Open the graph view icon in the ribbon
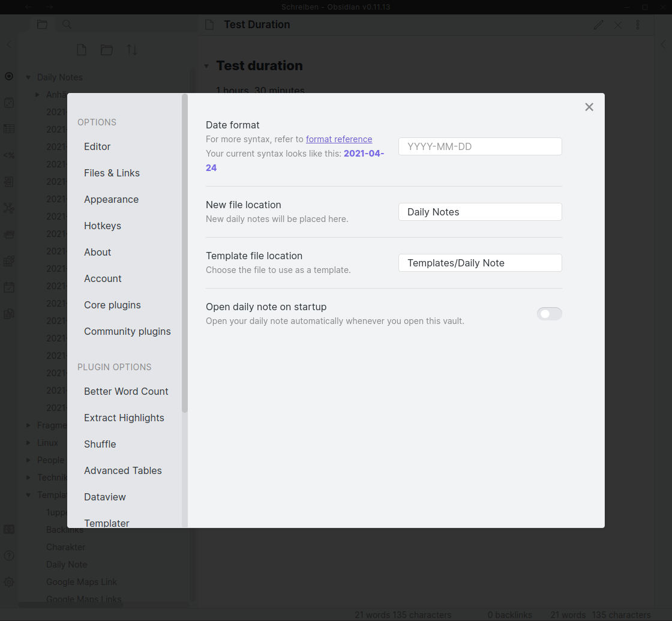Viewport: 672px width, 621px height. pos(9,208)
